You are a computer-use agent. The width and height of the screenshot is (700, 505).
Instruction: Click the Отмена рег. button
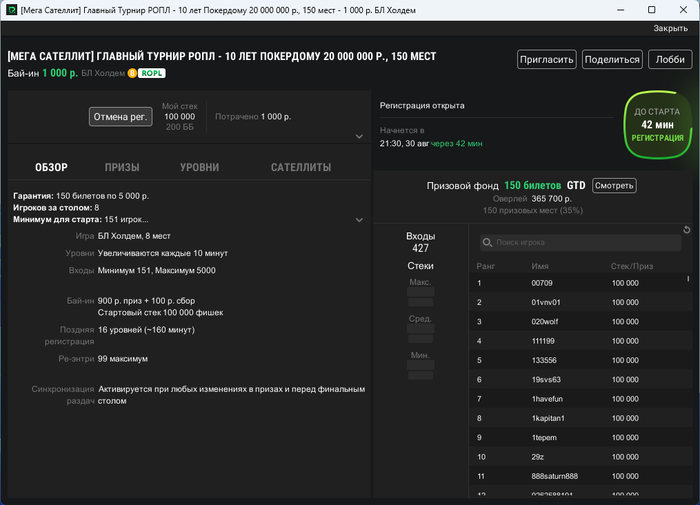(x=121, y=117)
